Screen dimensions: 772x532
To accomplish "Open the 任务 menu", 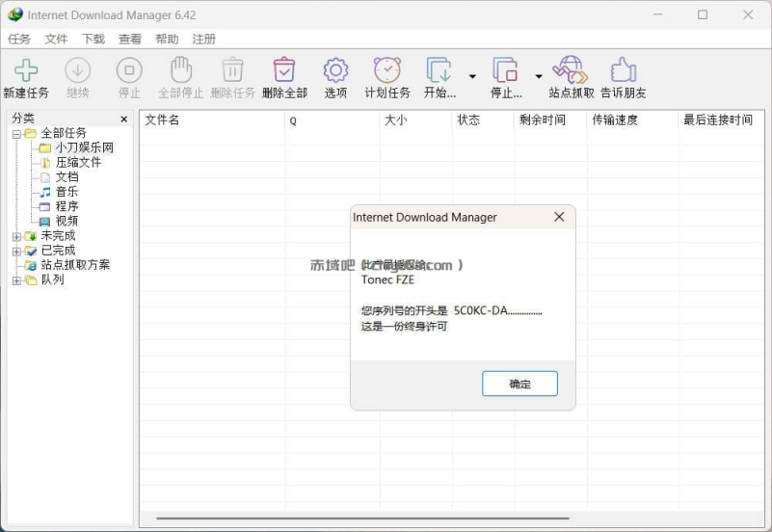I will tap(19, 39).
